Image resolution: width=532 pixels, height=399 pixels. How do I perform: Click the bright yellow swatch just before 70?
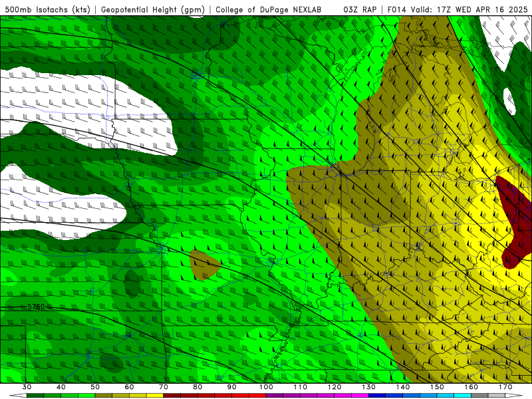tap(155, 396)
